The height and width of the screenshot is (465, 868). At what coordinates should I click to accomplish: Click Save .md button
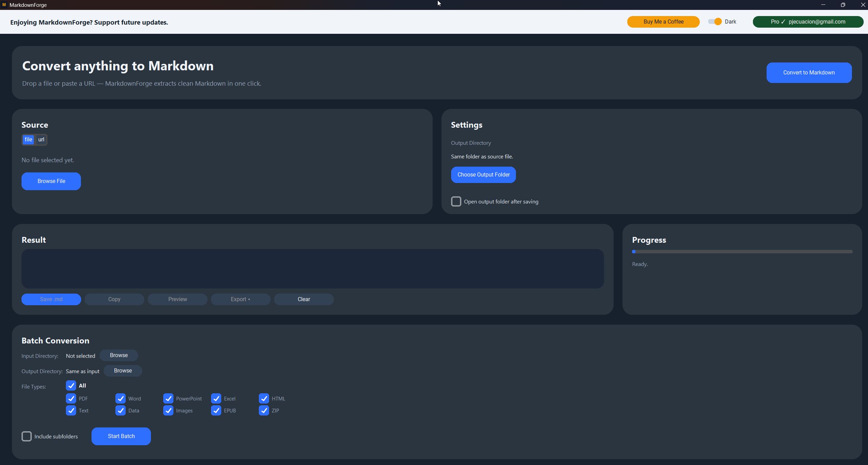coord(51,299)
